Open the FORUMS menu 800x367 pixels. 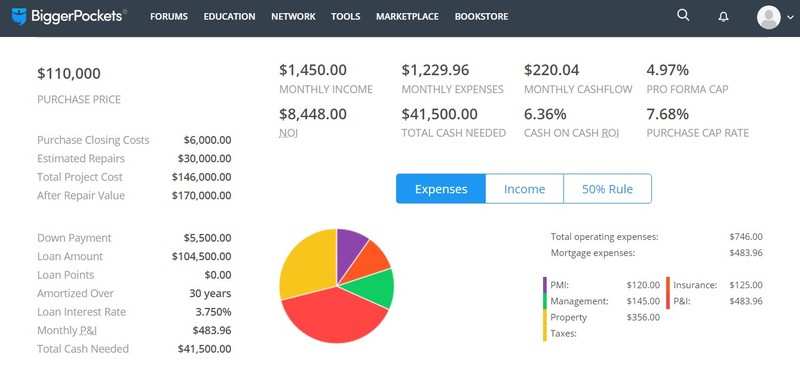169,16
